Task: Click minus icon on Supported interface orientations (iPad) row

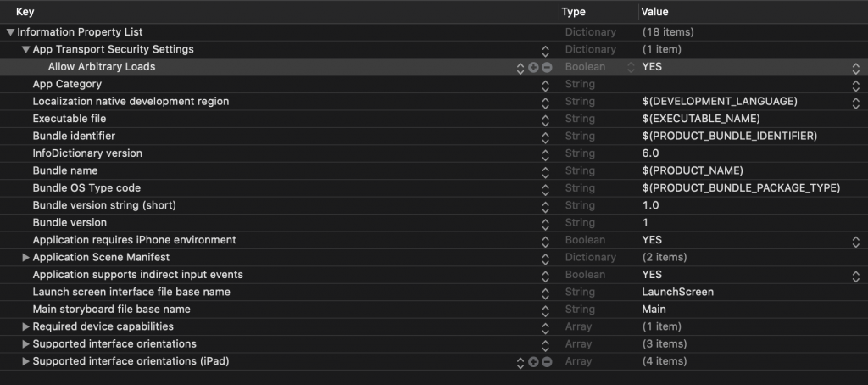Action: click(x=547, y=362)
